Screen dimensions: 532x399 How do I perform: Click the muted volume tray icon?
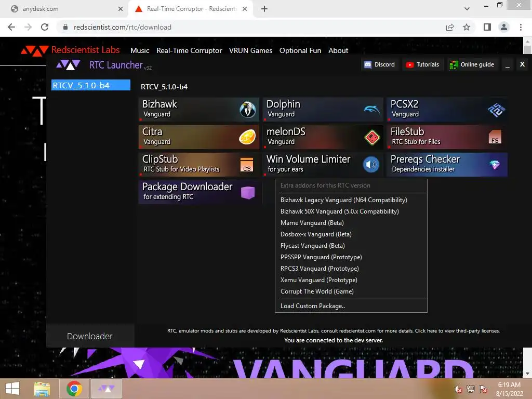click(x=458, y=389)
